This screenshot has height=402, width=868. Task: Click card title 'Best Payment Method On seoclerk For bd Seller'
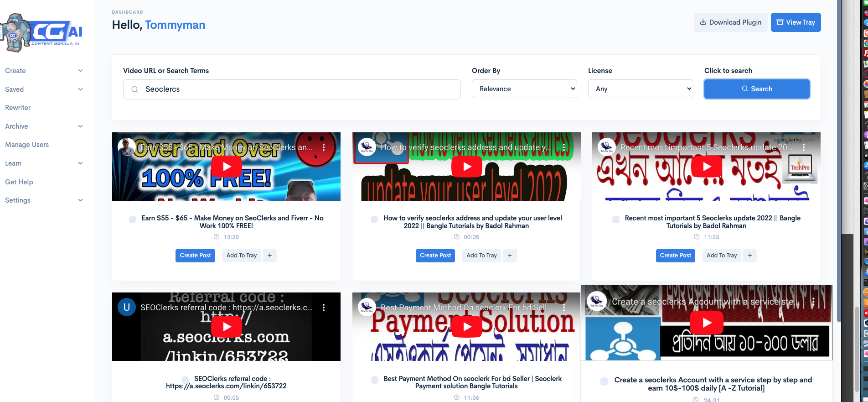click(x=473, y=382)
